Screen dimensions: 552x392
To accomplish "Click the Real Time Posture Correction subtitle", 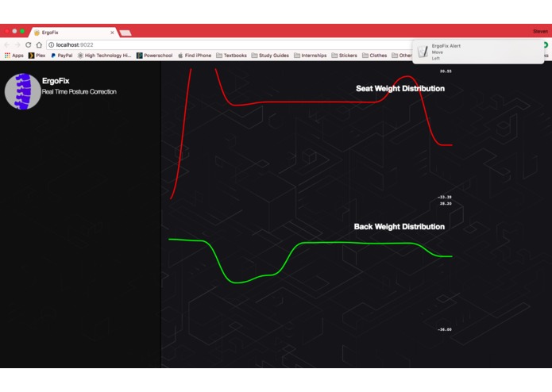I will click(x=79, y=92).
